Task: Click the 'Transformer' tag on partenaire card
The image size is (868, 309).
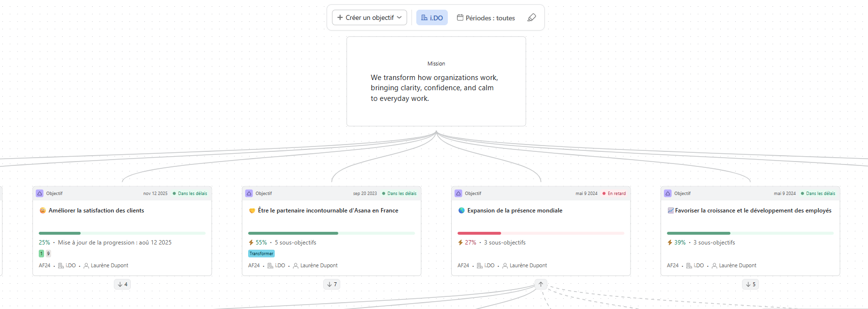Action: tap(261, 254)
